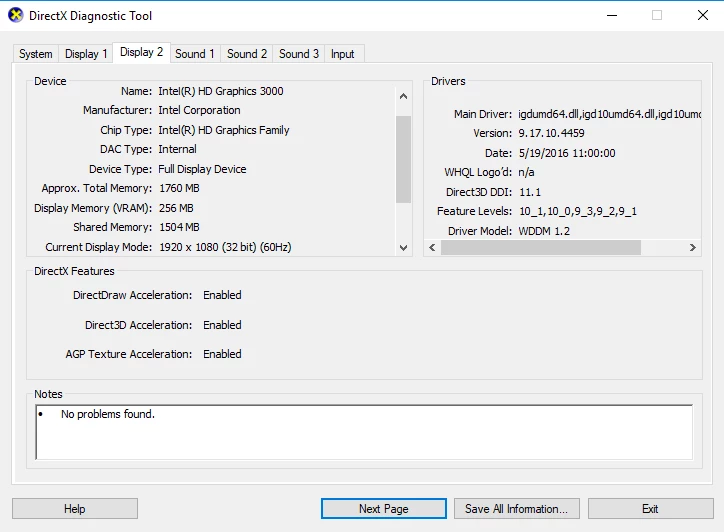The width and height of the screenshot is (724, 532).
Task: Click the Drivers panel horizontal scrollbar thumb
Action: pos(541,248)
